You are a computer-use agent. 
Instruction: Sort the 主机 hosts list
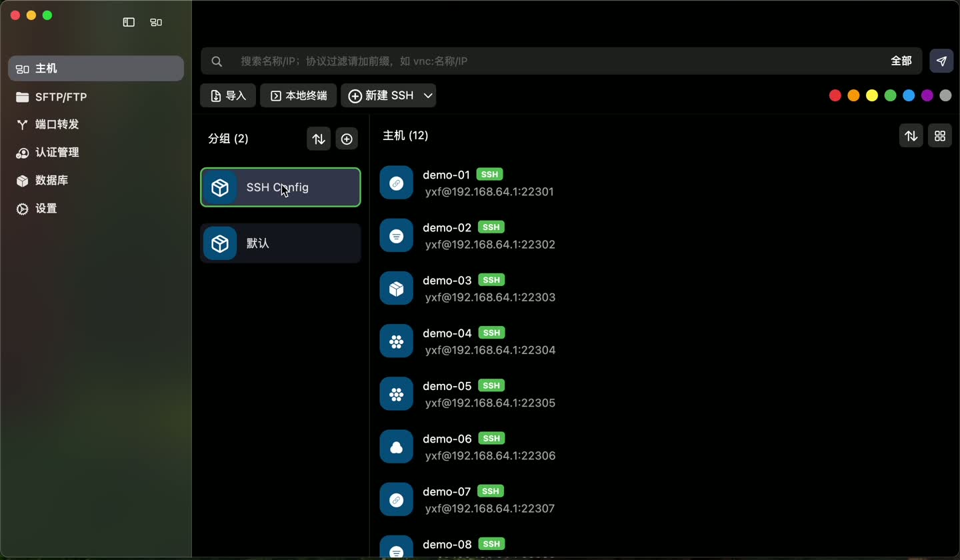point(911,136)
